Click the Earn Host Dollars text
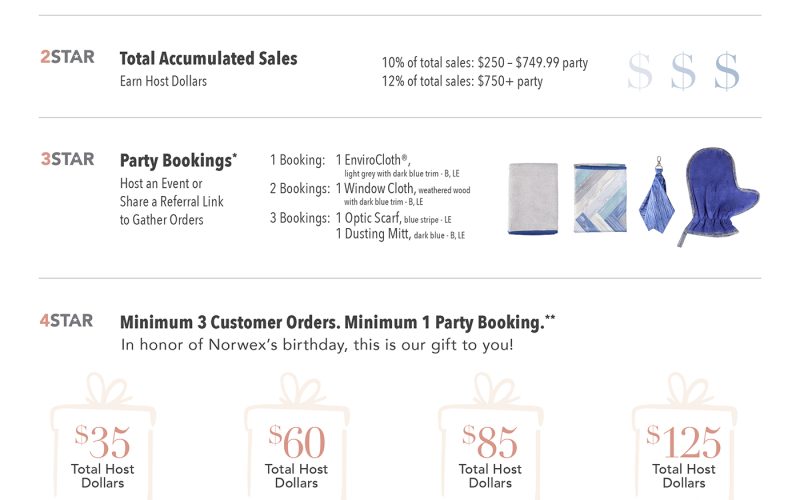The width and height of the screenshot is (800, 500). [x=163, y=81]
